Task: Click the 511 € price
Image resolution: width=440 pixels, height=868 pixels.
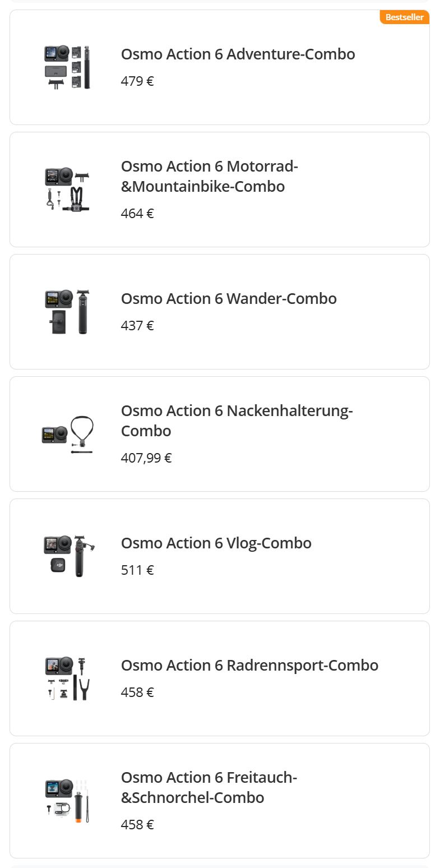Action: 137,570
